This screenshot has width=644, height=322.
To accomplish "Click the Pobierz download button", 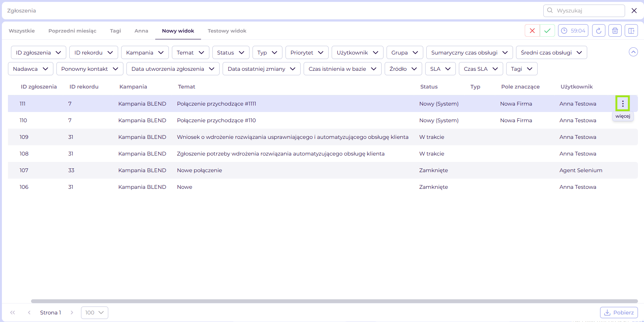I will [619, 313].
